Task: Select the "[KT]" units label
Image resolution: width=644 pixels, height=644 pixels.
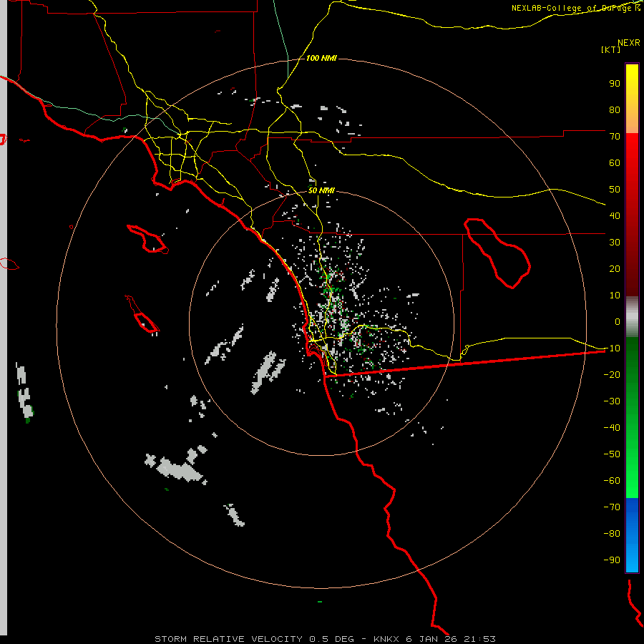Action: [611, 49]
